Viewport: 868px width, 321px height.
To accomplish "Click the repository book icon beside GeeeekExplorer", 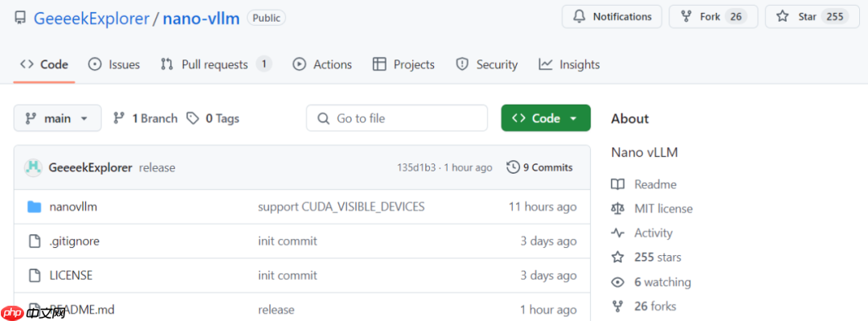I will click(20, 18).
